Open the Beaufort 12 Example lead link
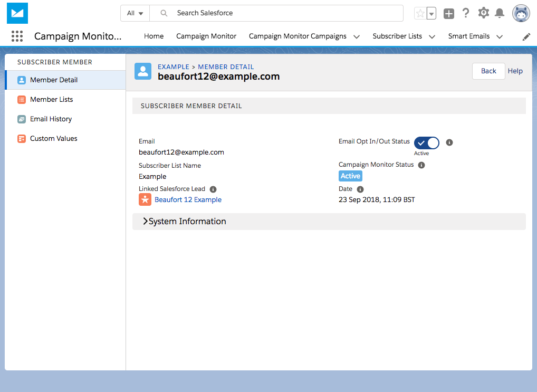Viewport: 537px width, 392px height. pos(188,200)
